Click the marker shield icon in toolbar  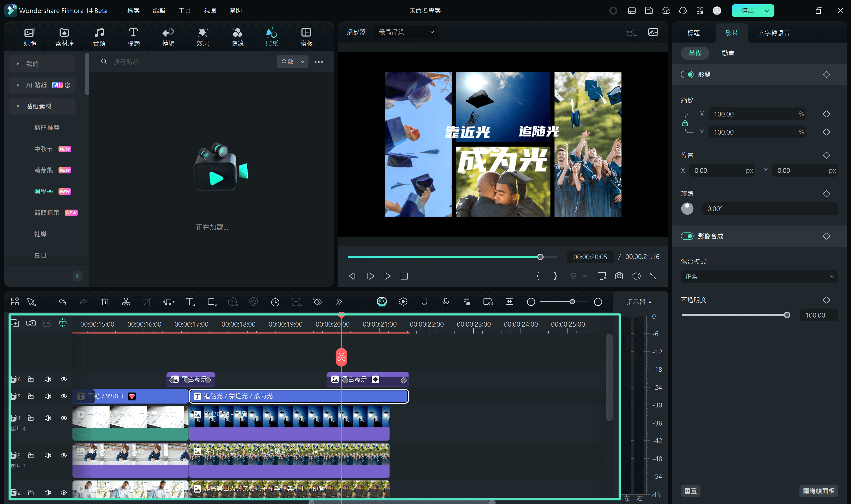(424, 302)
